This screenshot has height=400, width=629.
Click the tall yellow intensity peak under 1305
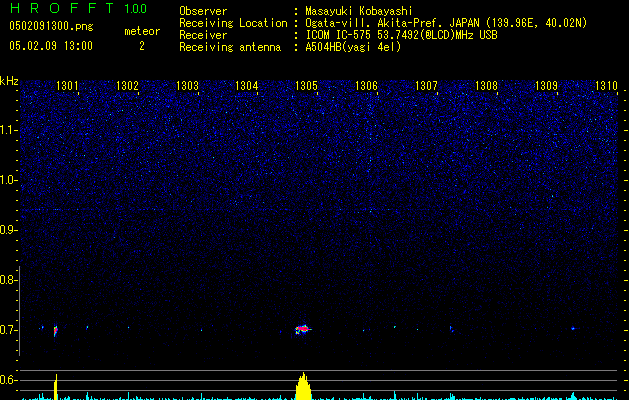(x=303, y=386)
